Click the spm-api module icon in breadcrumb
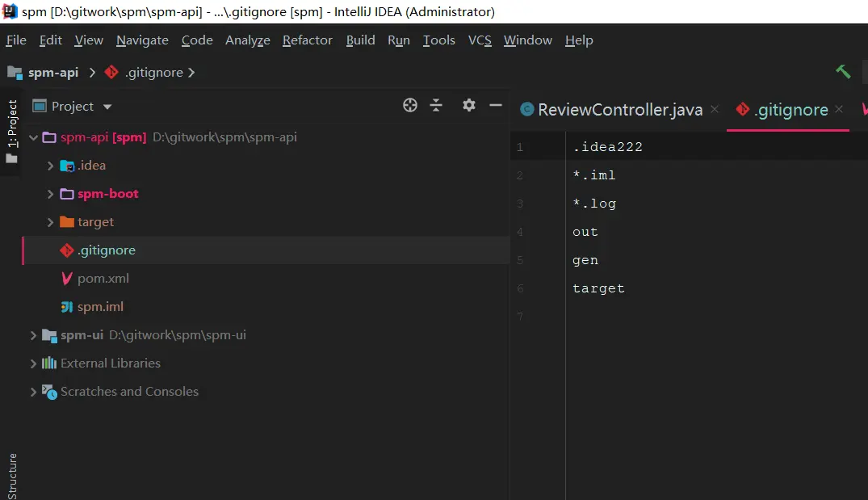868x500 pixels. pos(15,73)
